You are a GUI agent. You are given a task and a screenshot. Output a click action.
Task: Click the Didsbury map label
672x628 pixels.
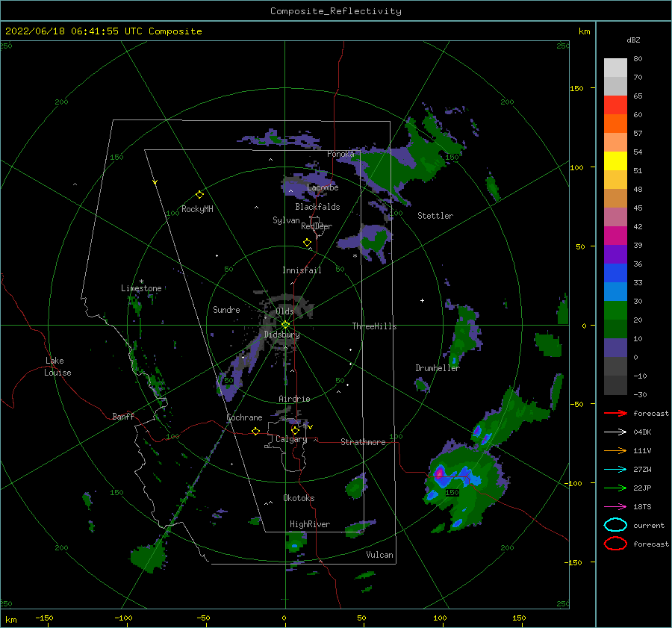click(281, 335)
